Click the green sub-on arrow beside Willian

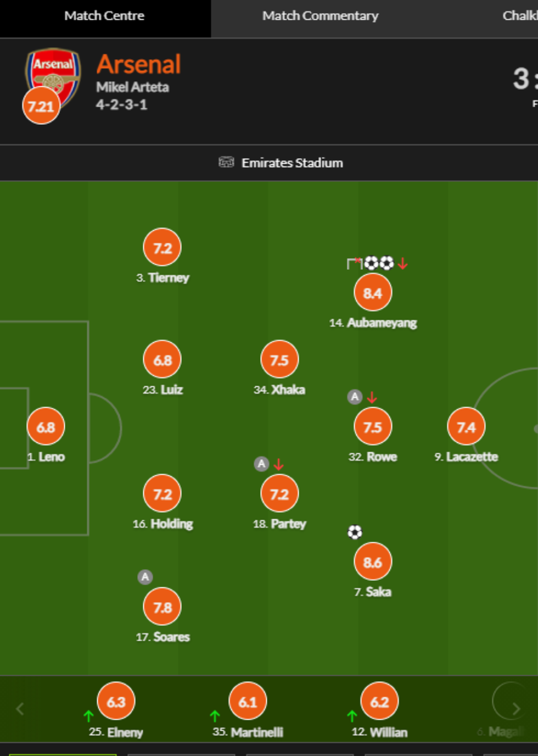pos(352,715)
